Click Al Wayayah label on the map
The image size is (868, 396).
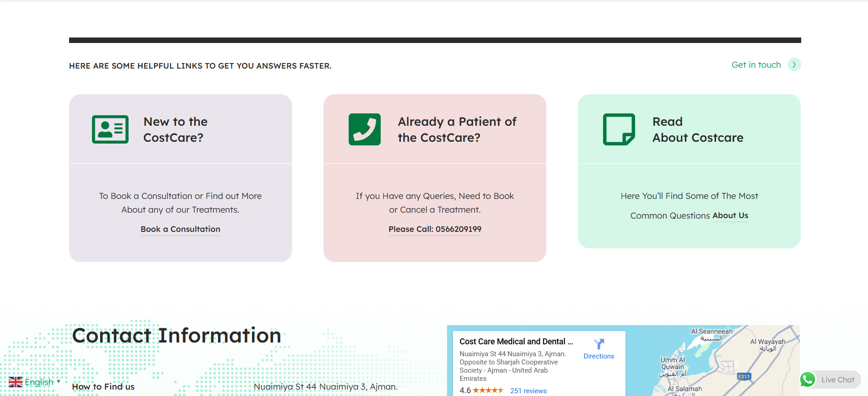(768, 345)
